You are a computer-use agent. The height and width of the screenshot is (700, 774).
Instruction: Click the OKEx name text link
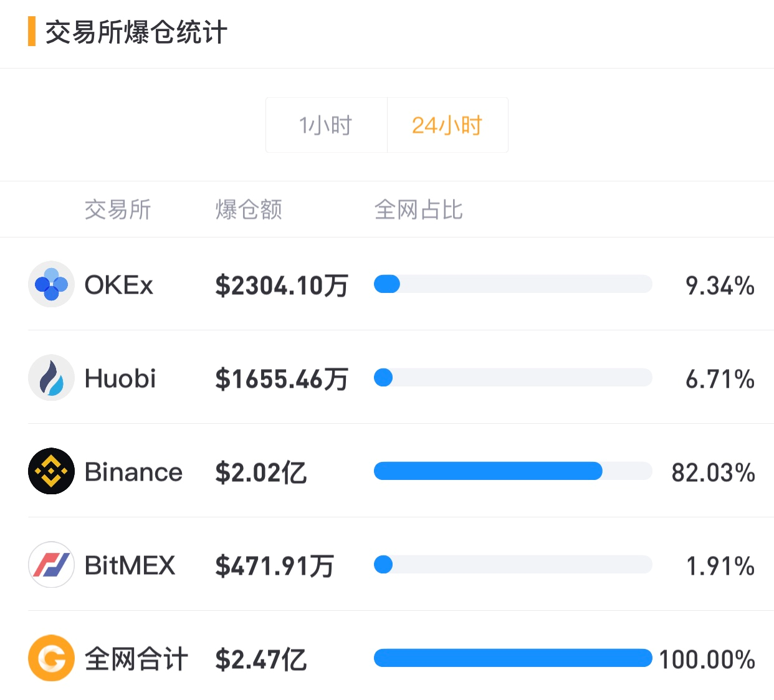tap(119, 284)
